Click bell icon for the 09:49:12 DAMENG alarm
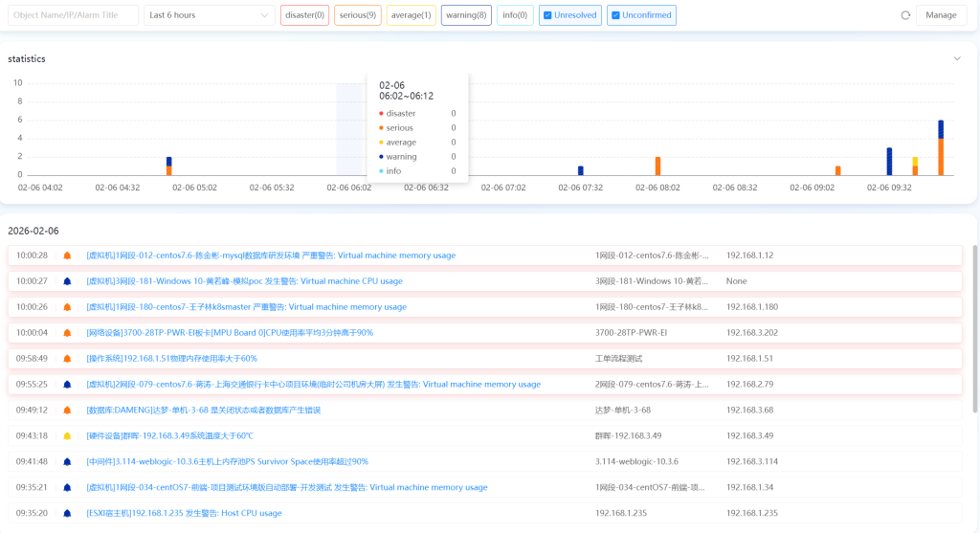The image size is (980, 533). pyautogui.click(x=67, y=410)
